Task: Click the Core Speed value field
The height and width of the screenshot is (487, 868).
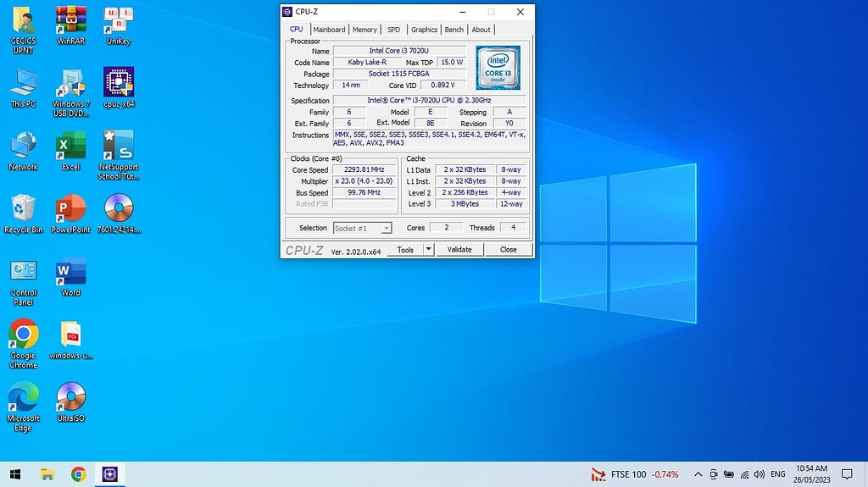Action: [364, 169]
